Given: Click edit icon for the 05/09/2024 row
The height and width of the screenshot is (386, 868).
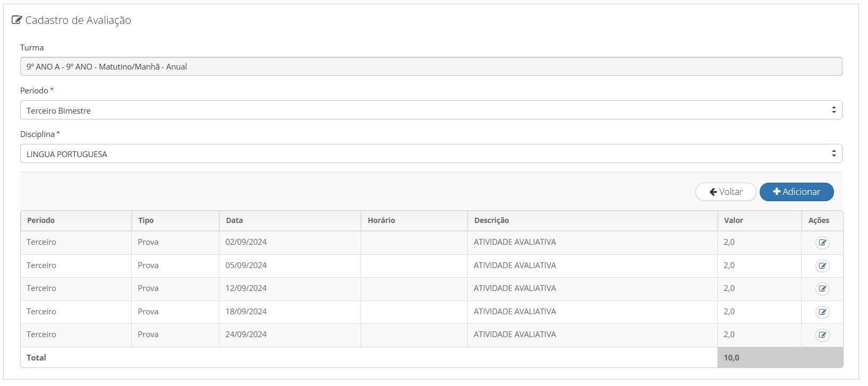Looking at the screenshot, I should (822, 266).
